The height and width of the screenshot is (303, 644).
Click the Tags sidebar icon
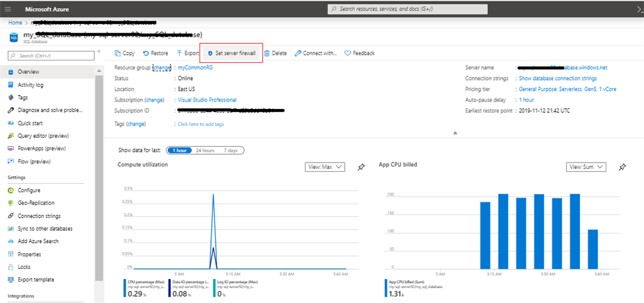point(11,98)
